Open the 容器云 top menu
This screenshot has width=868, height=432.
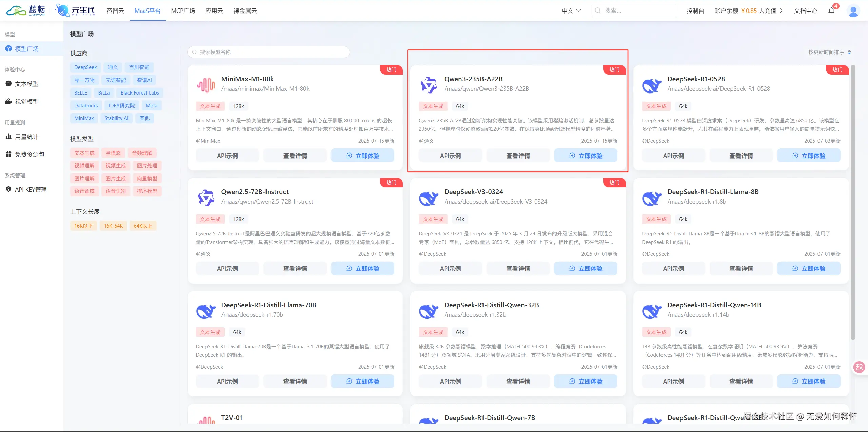click(x=115, y=11)
